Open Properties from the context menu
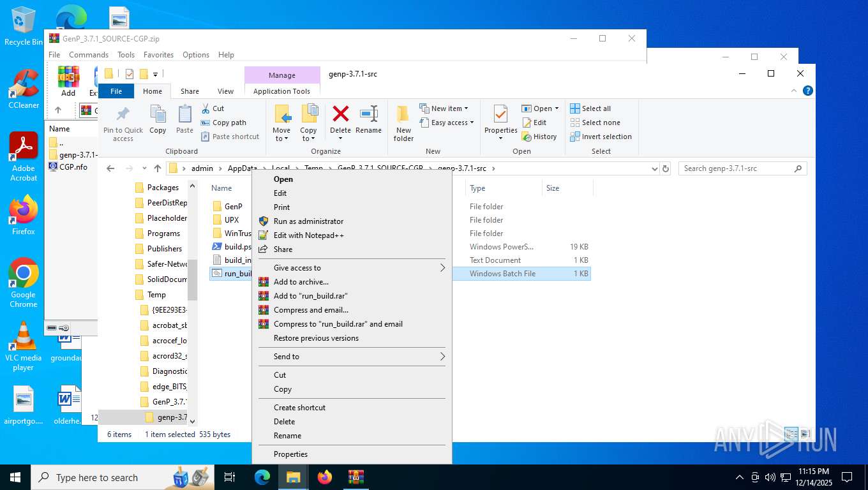868x490 pixels. (352, 454)
